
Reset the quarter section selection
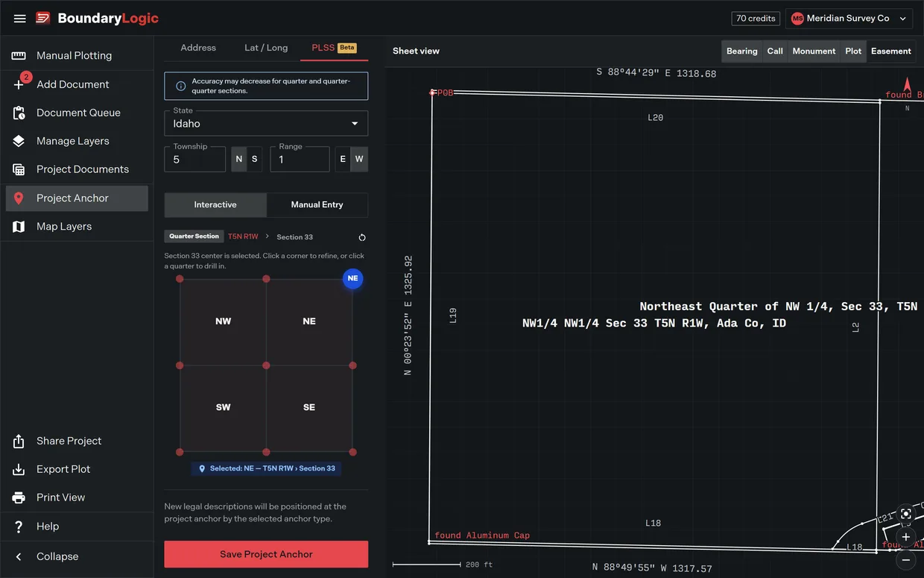point(362,237)
